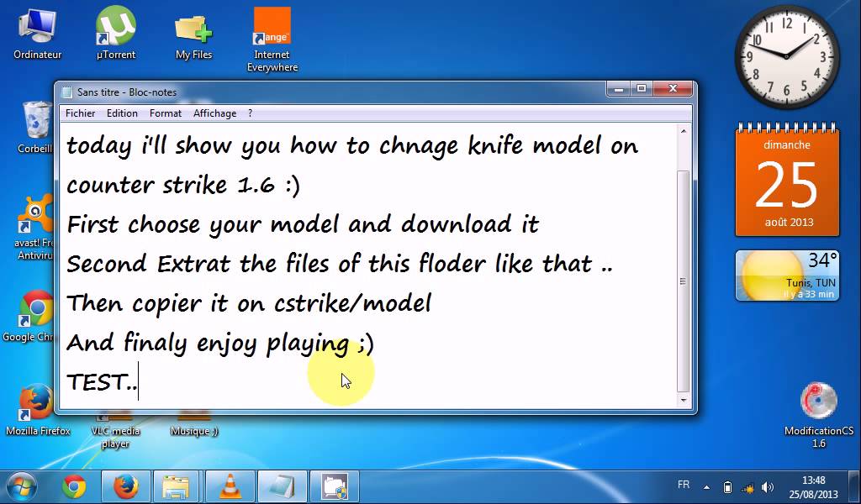Open the Fichier menu
861x504 pixels.
click(x=80, y=113)
